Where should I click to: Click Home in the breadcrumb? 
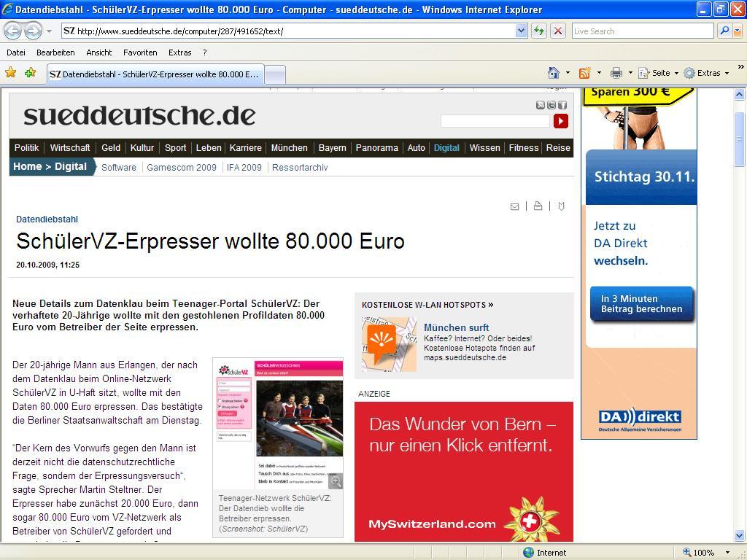click(28, 167)
